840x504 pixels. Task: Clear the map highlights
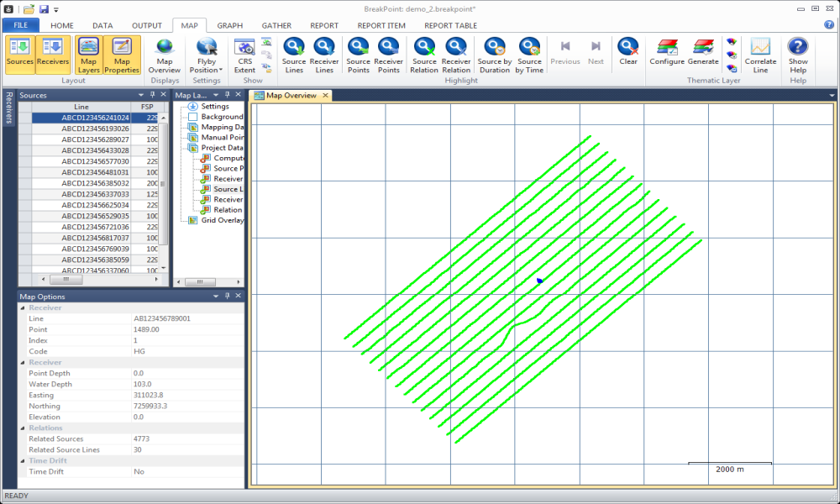(x=627, y=47)
